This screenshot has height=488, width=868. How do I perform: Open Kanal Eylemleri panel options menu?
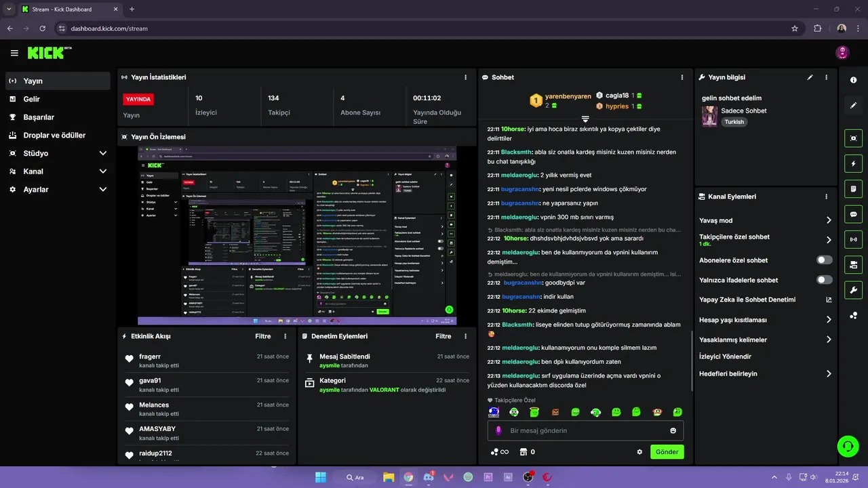(x=826, y=197)
